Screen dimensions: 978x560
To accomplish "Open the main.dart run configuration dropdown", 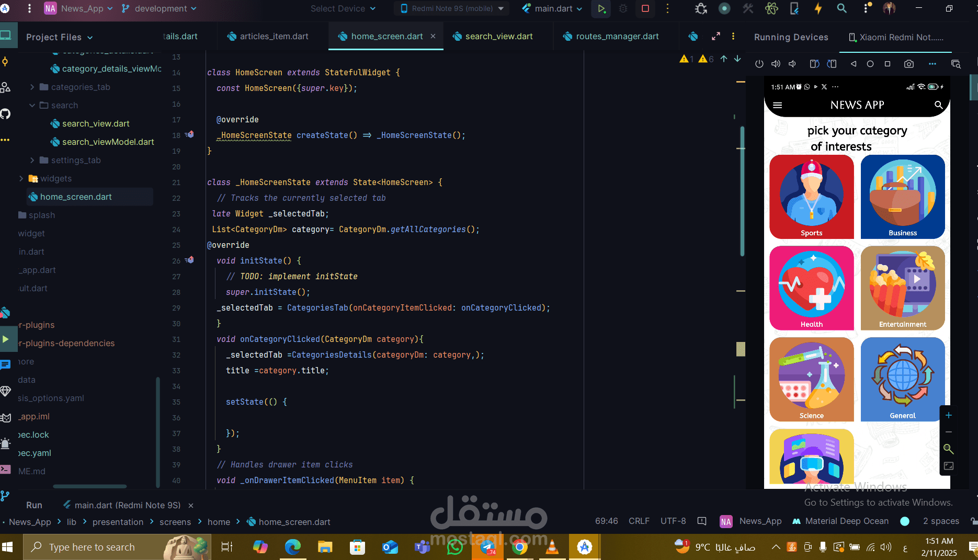I will click(x=552, y=8).
